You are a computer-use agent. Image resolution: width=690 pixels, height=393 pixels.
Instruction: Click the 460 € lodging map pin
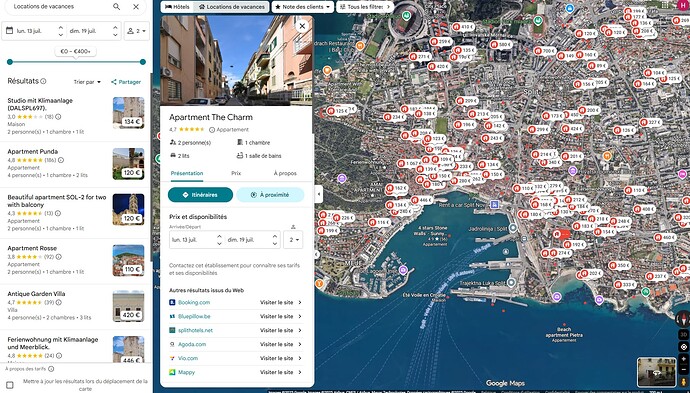tap(664, 238)
